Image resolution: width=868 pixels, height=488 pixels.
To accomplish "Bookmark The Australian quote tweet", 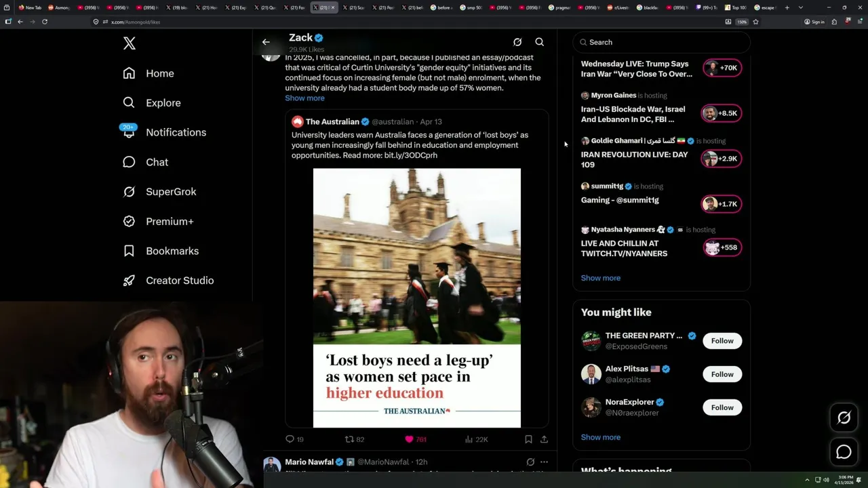I will point(528,439).
